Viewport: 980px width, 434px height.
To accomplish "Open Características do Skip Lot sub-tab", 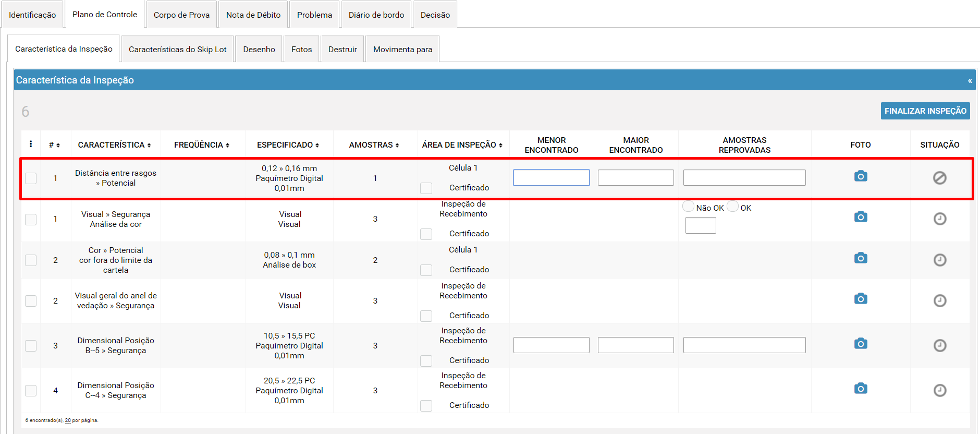I will tap(178, 49).
